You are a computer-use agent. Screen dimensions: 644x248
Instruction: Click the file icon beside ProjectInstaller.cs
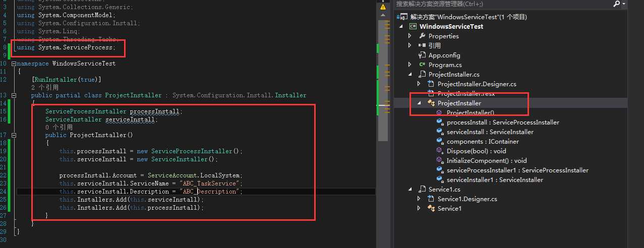[422, 74]
